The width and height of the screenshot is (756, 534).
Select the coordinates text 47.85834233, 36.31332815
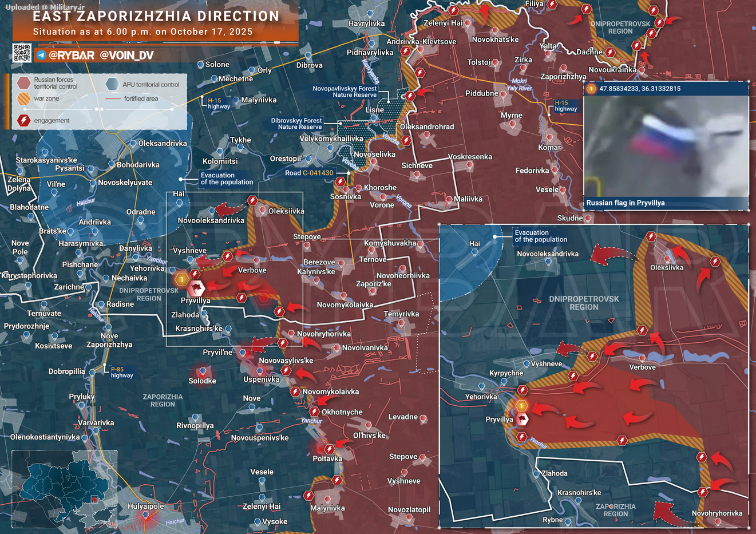(640, 89)
